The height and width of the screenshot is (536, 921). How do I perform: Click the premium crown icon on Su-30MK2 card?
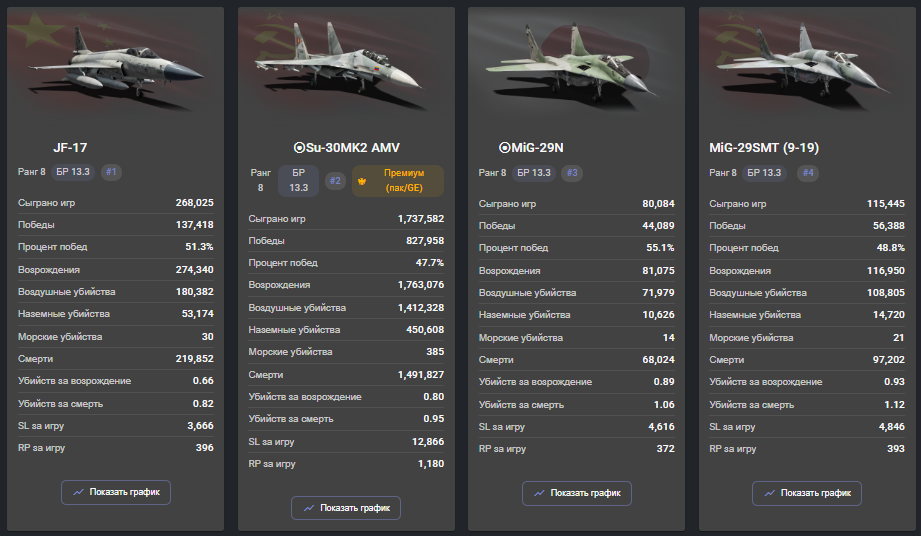tap(362, 181)
